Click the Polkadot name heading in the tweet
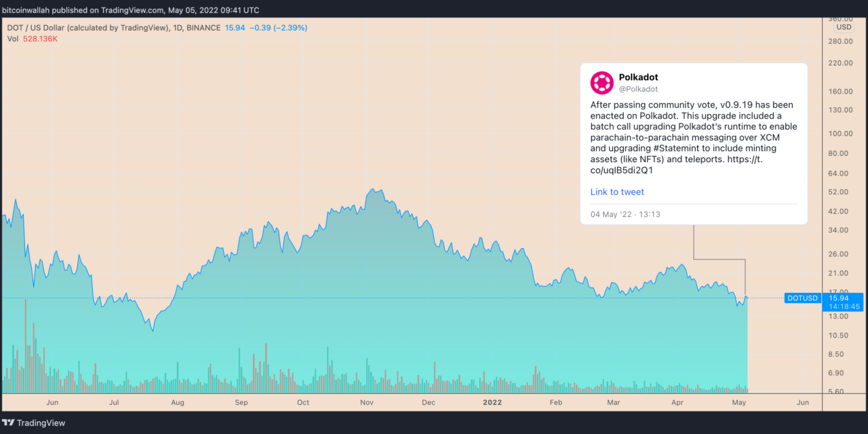868x434 pixels. tap(638, 77)
